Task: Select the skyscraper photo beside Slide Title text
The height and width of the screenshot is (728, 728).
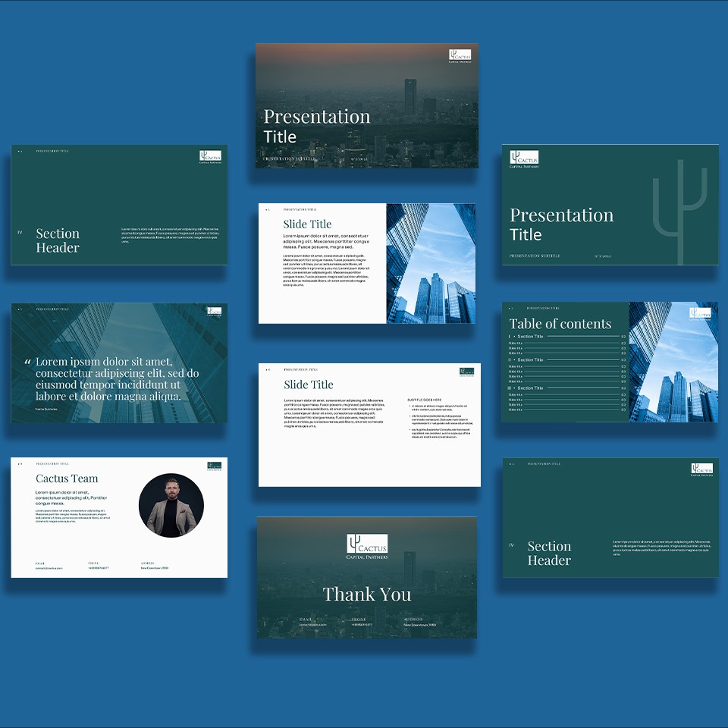Action: [431, 263]
